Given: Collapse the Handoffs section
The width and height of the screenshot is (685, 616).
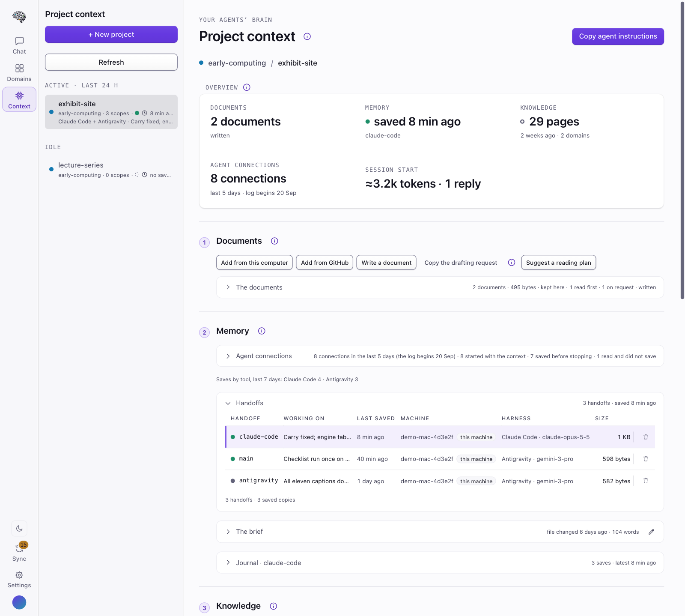Looking at the screenshot, I should point(440,403).
